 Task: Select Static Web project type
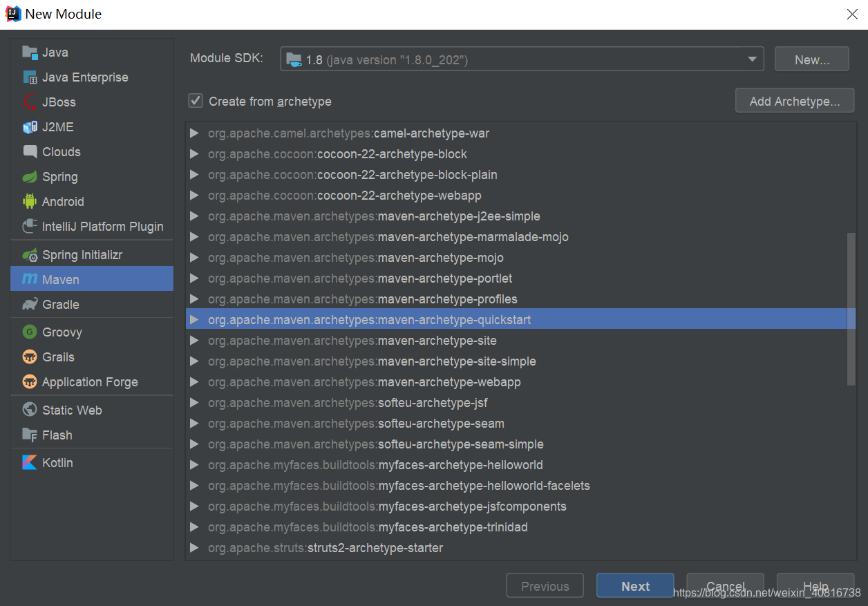[92, 410]
